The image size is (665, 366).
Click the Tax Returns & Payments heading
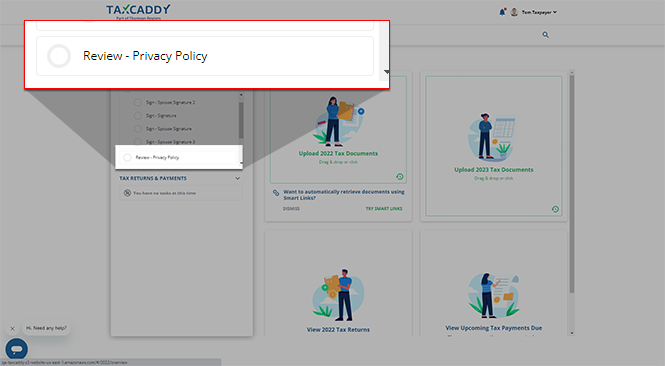click(x=153, y=178)
